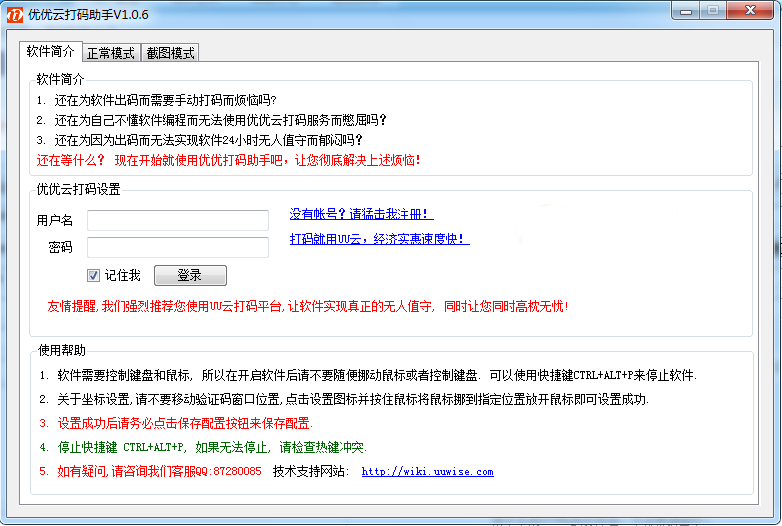Click help item 1 about 控制键盘和鼠标
782x526 pixels.
point(368,375)
